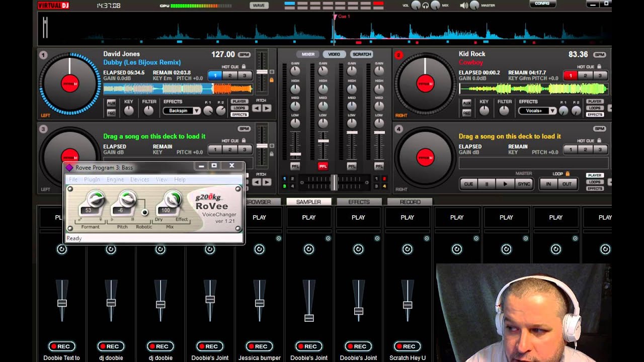Switch to the VIDEO center panel
The height and width of the screenshot is (362, 644).
[x=334, y=54]
